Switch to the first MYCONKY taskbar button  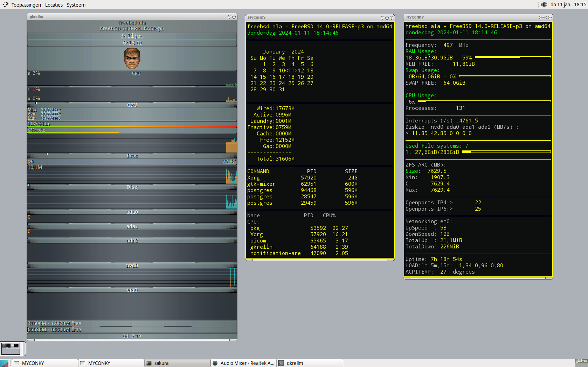click(x=45, y=363)
